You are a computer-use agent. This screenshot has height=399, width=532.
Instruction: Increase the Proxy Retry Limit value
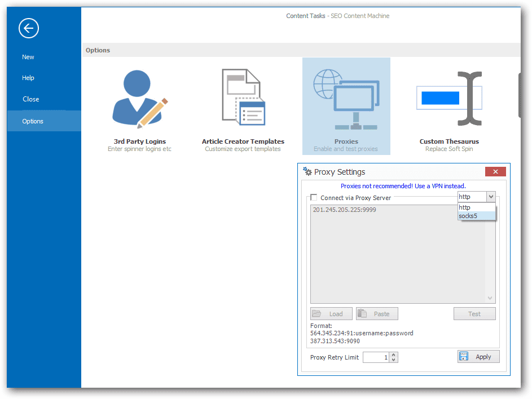click(x=394, y=354)
